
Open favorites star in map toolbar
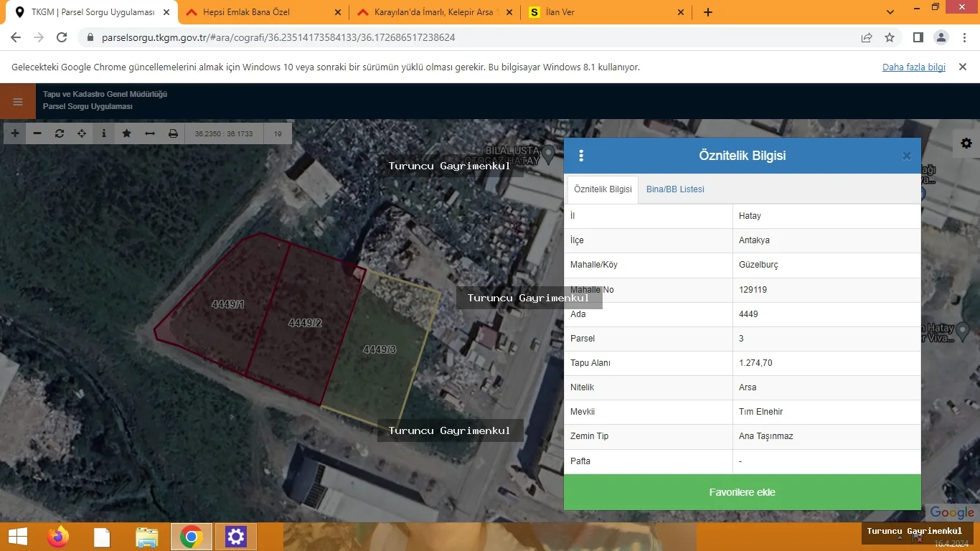[127, 133]
